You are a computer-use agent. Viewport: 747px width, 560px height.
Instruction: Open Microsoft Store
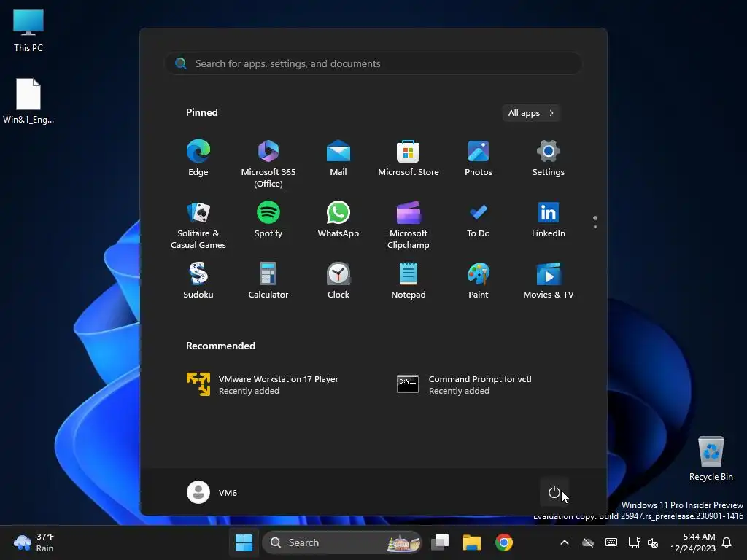click(409, 159)
